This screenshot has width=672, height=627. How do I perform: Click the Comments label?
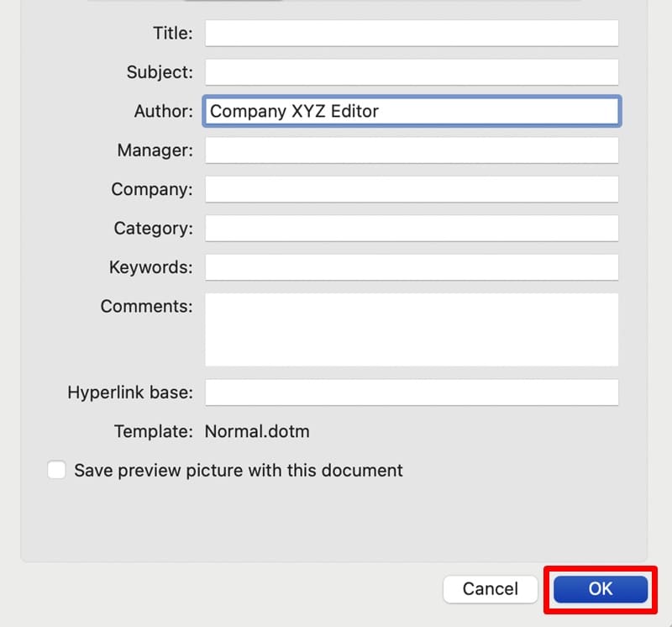pyautogui.click(x=145, y=306)
